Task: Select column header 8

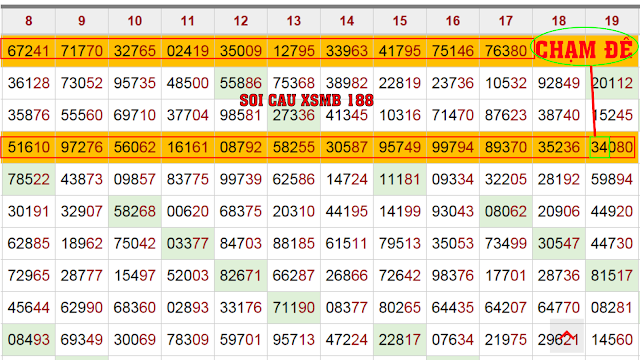Action: point(29,21)
